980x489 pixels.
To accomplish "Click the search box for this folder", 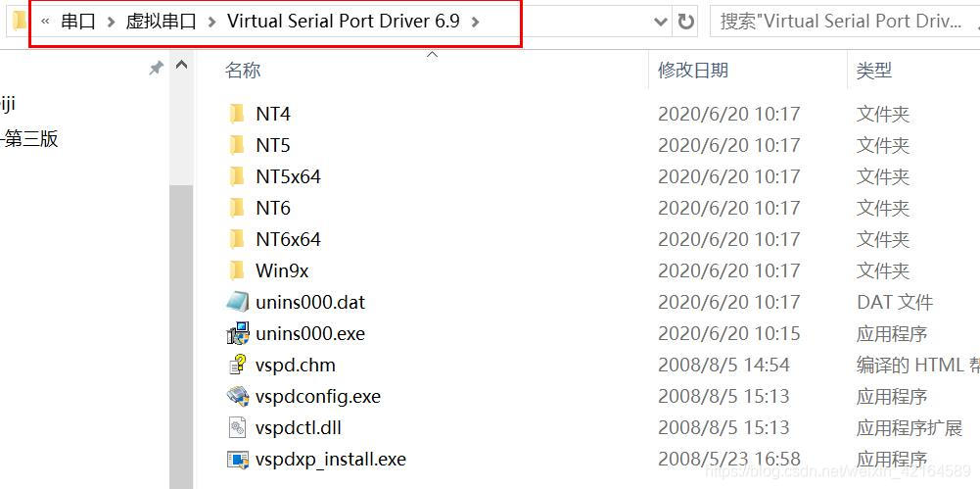I will 844,22.
